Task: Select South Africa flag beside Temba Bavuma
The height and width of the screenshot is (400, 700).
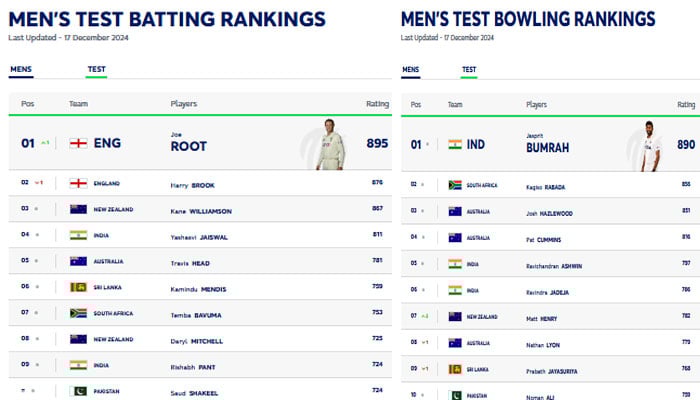Action: click(x=78, y=313)
